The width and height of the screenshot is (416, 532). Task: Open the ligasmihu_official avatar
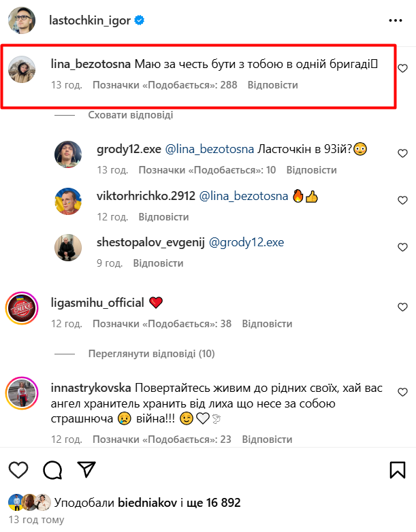coord(21,307)
